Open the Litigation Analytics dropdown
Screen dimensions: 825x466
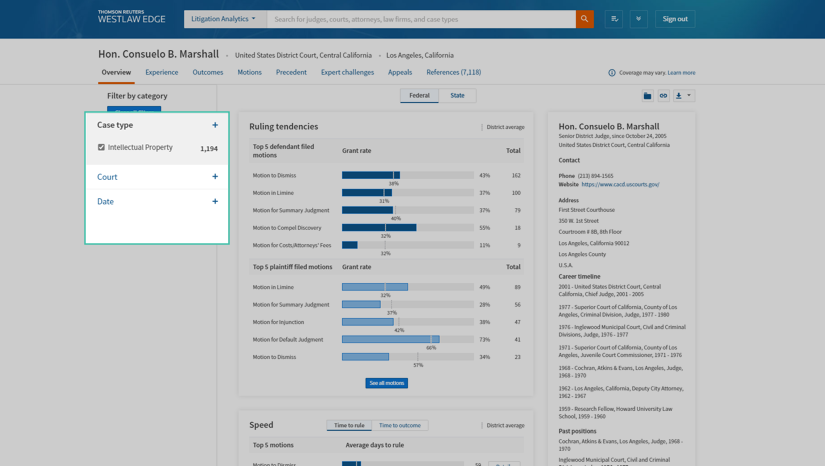click(225, 19)
